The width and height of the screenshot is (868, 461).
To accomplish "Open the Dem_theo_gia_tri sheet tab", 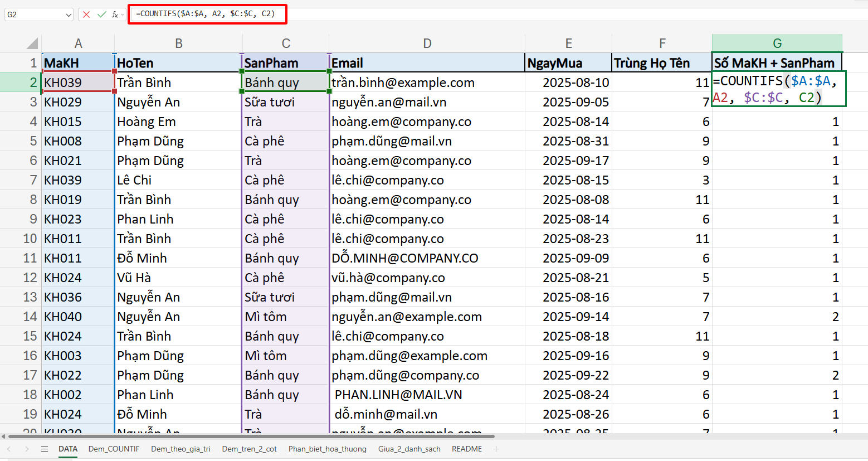I will point(181,449).
